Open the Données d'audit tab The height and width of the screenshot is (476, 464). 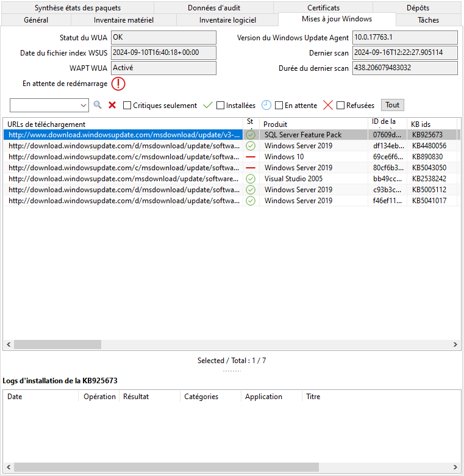[213, 8]
